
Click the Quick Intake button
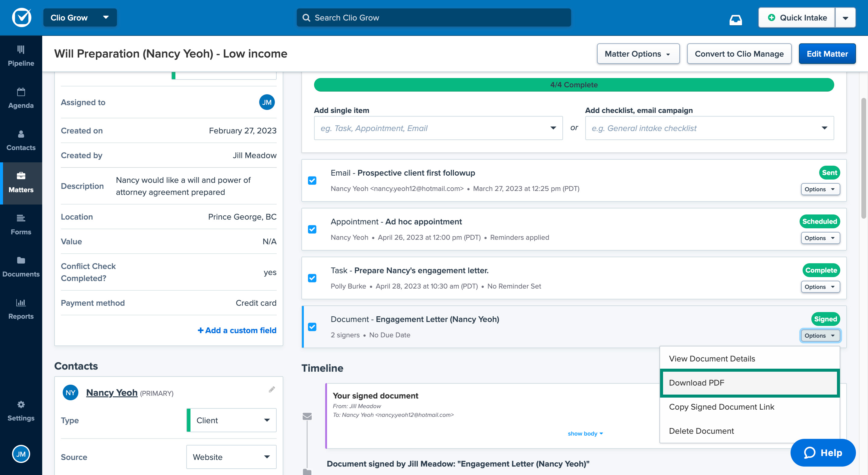tap(797, 18)
